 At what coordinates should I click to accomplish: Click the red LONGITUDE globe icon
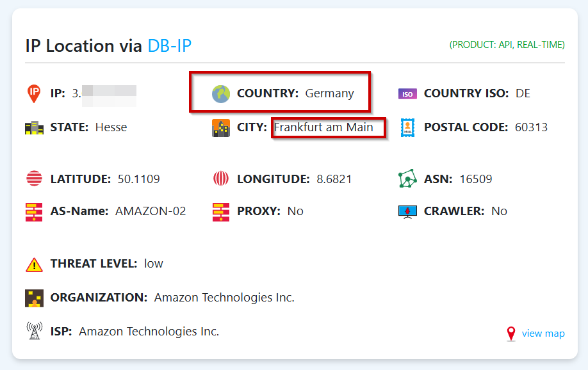tap(221, 179)
